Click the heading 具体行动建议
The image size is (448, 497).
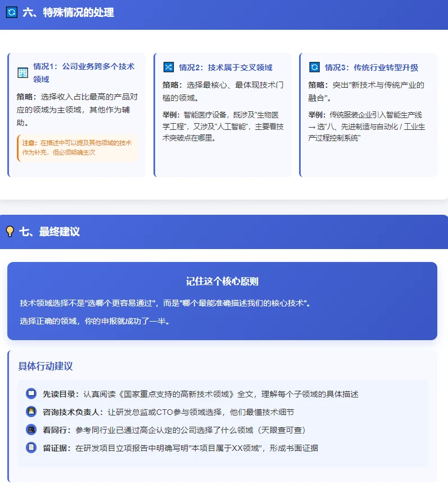click(46, 366)
